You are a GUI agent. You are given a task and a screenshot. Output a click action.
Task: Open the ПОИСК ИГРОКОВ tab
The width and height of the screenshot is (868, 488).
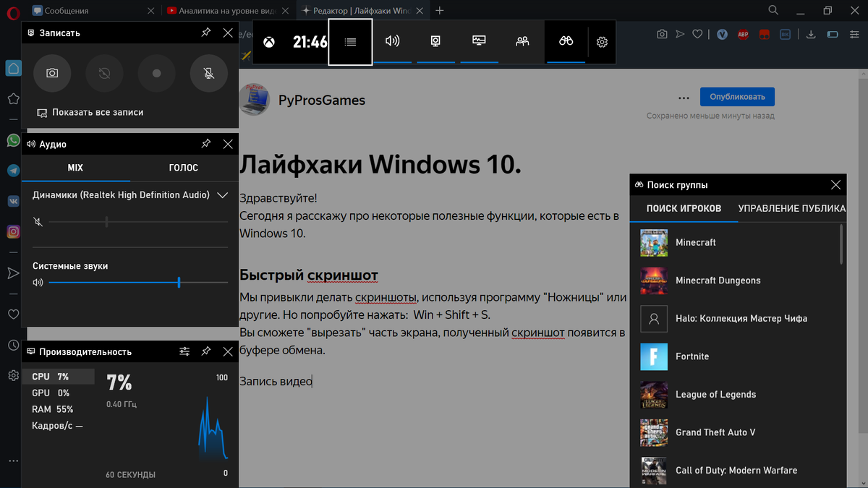pos(682,208)
